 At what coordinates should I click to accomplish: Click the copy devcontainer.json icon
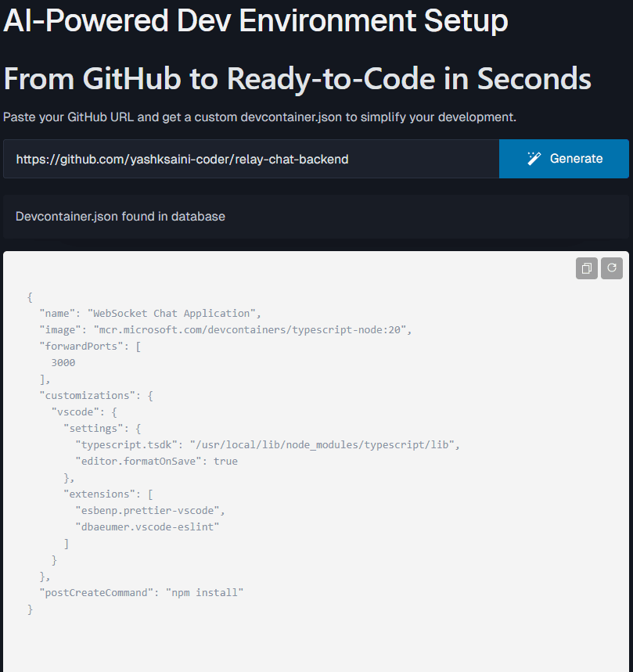point(587,268)
